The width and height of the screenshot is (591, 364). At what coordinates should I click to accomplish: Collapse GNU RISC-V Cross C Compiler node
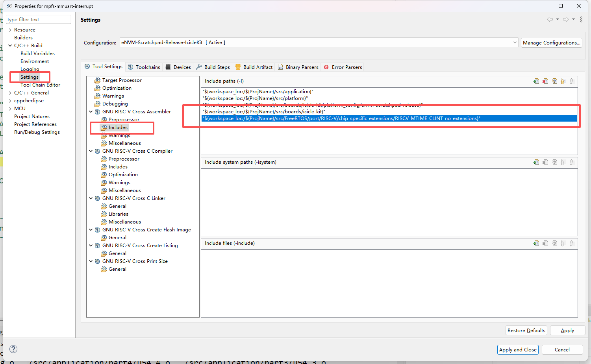tap(91, 151)
